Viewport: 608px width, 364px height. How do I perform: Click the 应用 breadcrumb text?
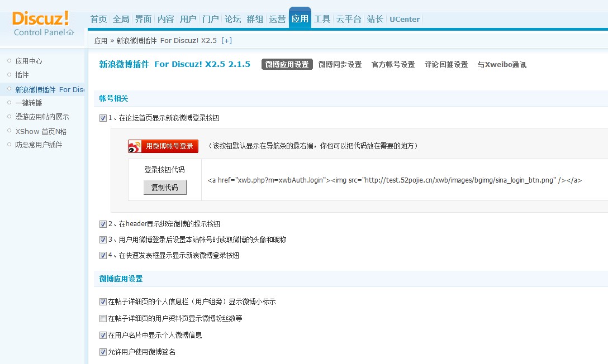point(101,41)
